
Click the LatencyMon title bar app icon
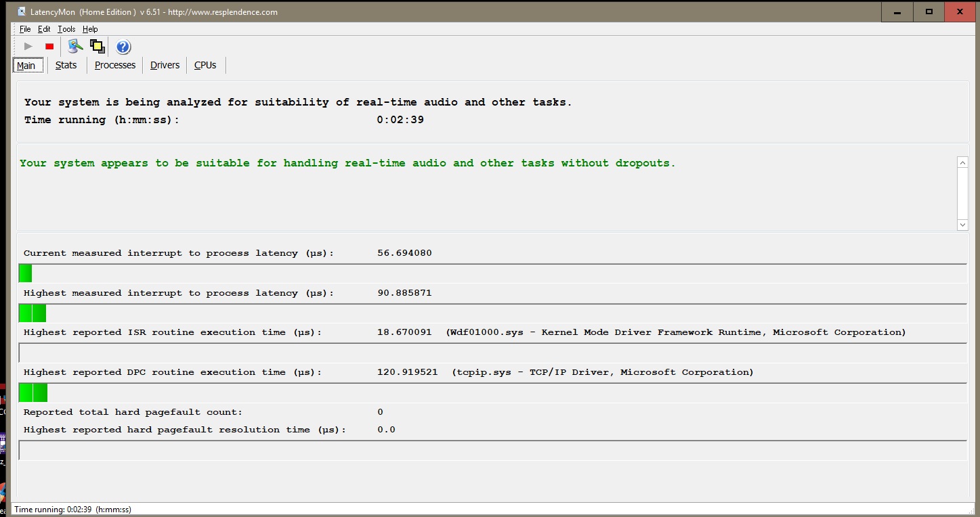pyautogui.click(x=22, y=12)
